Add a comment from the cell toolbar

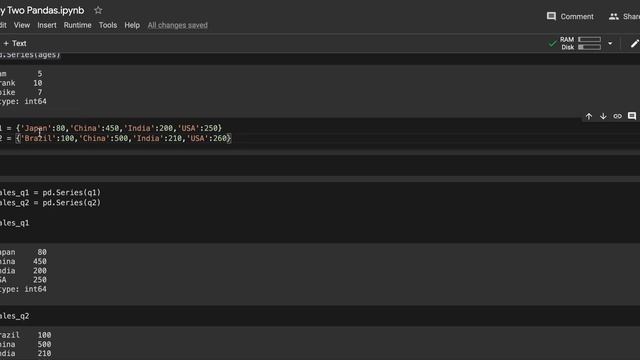click(632, 116)
